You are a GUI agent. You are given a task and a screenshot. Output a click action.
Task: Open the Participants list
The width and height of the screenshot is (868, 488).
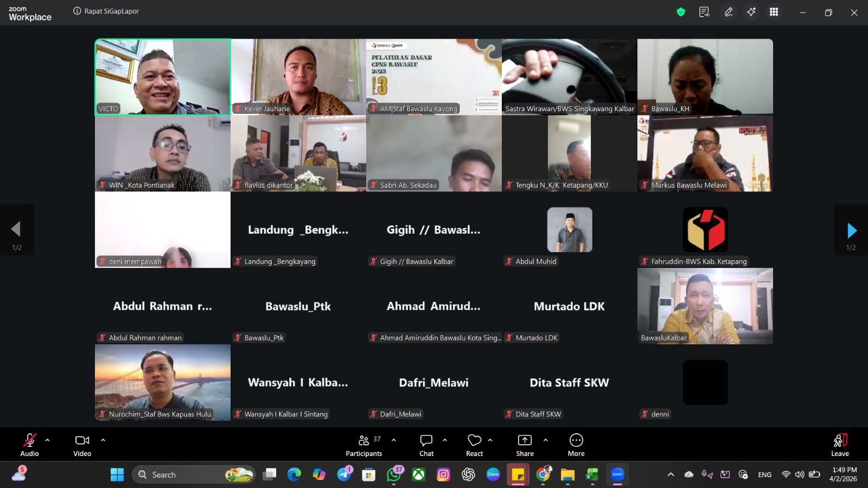coord(364,445)
